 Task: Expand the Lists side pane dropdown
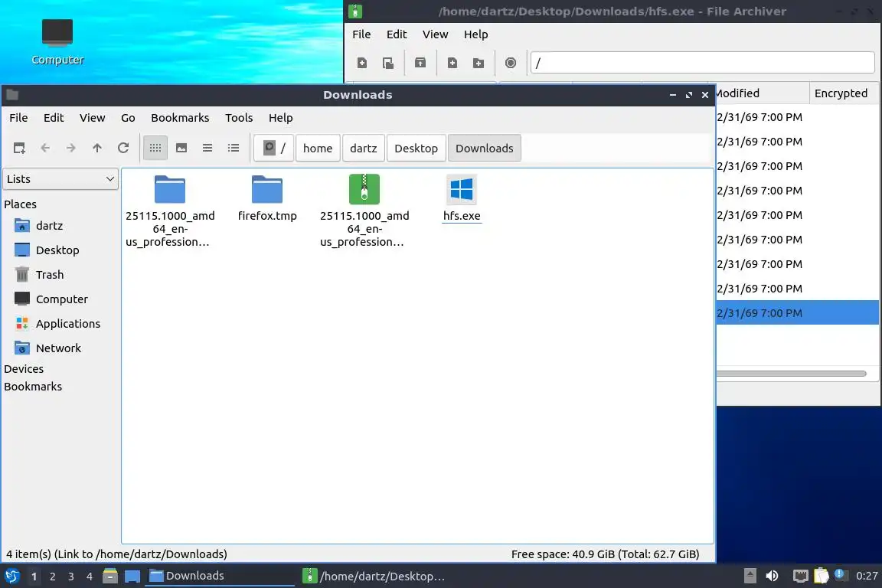[60, 179]
